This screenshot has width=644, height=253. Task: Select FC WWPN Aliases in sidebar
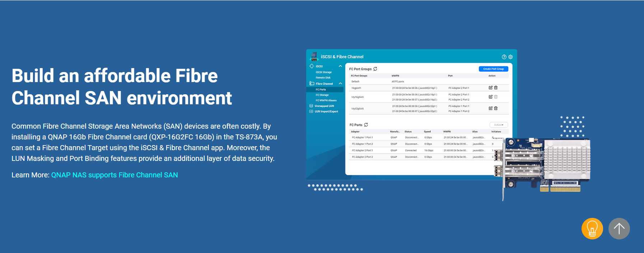click(x=326, y=100)
